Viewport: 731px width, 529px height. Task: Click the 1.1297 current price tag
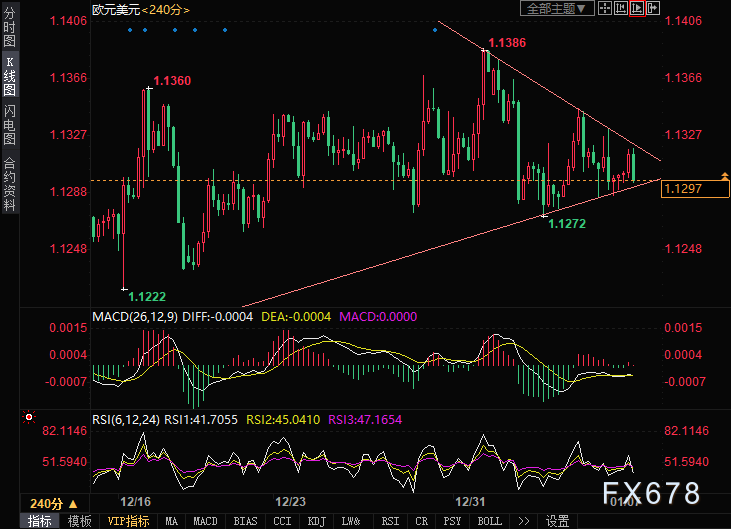point(695,189)
